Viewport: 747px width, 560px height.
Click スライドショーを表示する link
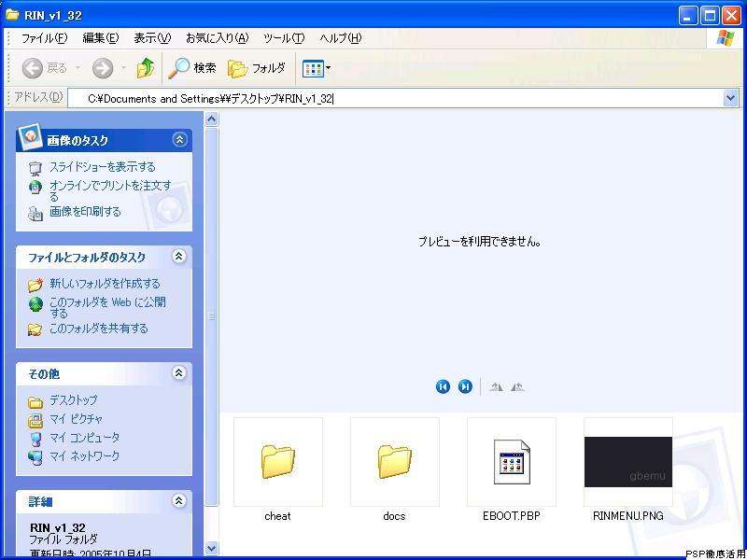click(x=103, y=167)
